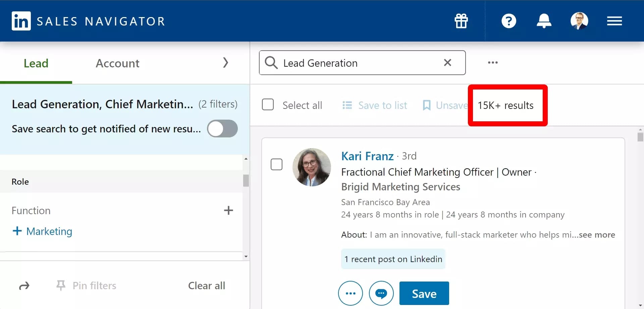Collapse the filter panel with chevron arrow
644x309 pixels.
pyautogui.click(x=226, y=62)
